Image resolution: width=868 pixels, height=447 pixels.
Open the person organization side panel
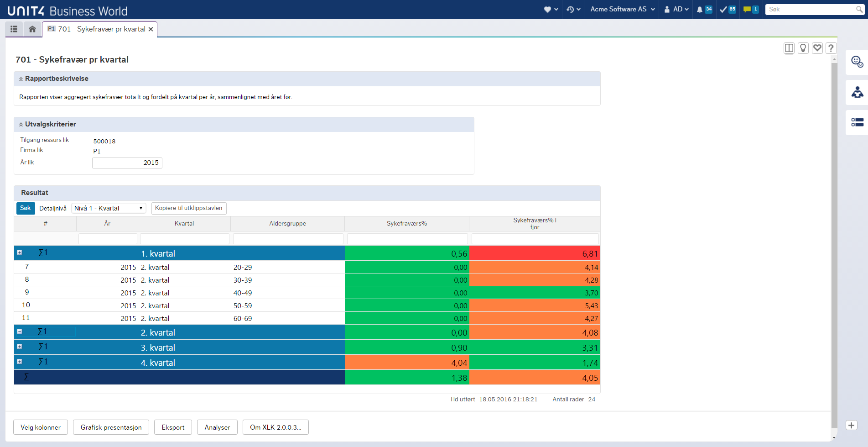[857, 92]
